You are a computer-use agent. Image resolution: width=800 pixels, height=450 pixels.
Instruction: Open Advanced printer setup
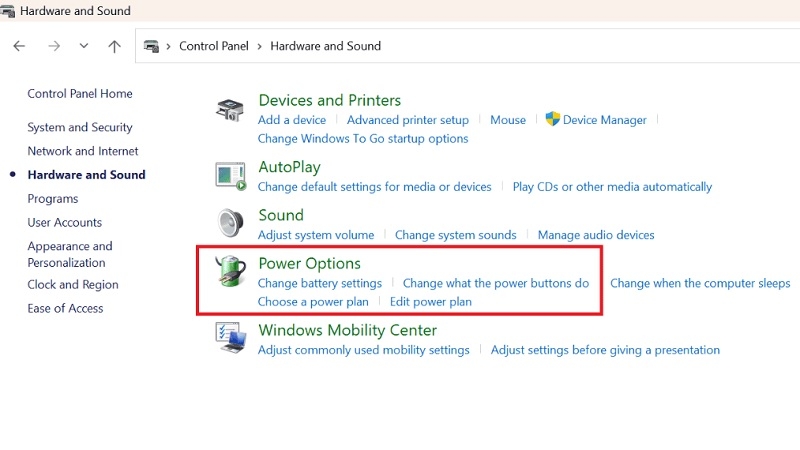tap(408, 120)
